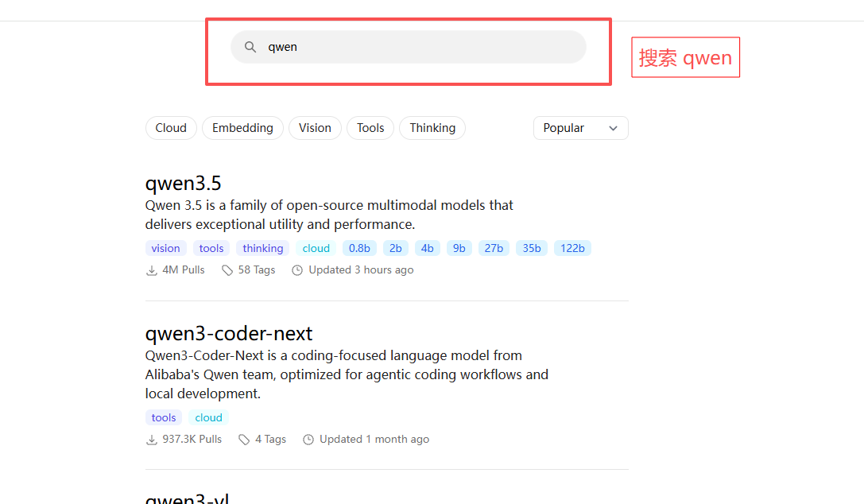Toggle the Tools filter chip
The width and height of the screenshot is (864, 504).
tap(370, 128)
